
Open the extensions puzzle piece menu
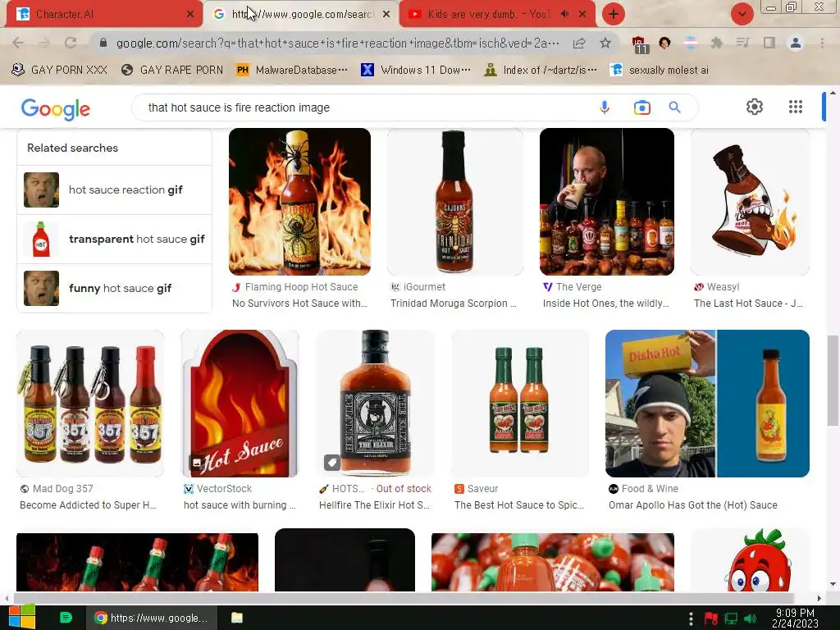[716, 43]
